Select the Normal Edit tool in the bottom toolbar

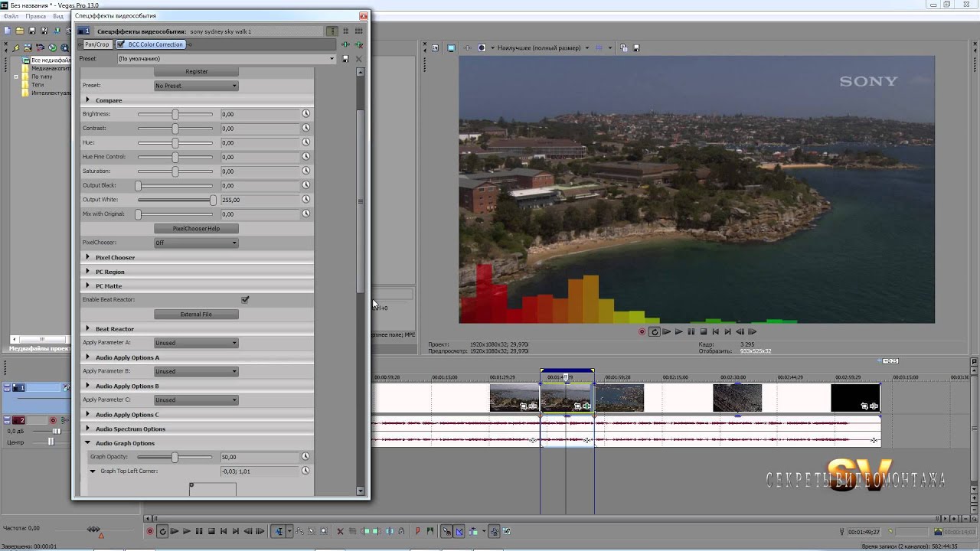(279, 531)
